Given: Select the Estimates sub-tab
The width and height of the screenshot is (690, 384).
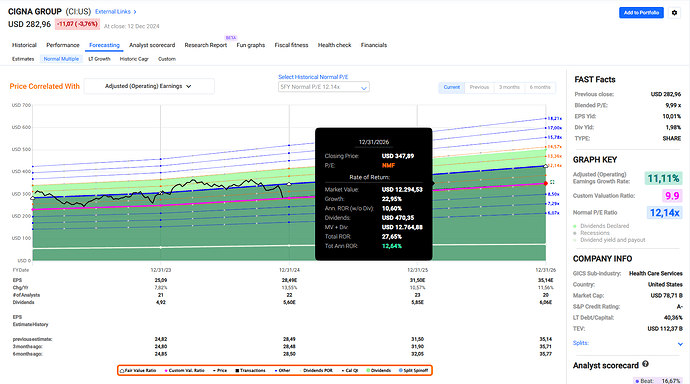Looking at the screenshot, I should coord(23,59).
